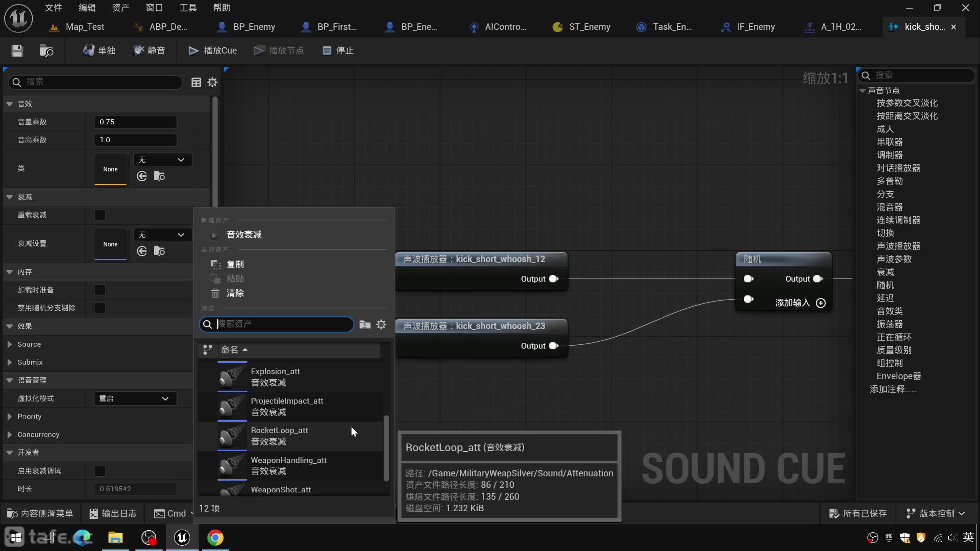Open File Explorer from taskbar
This screenshot has width=980, height=551.
pos(115,538)
